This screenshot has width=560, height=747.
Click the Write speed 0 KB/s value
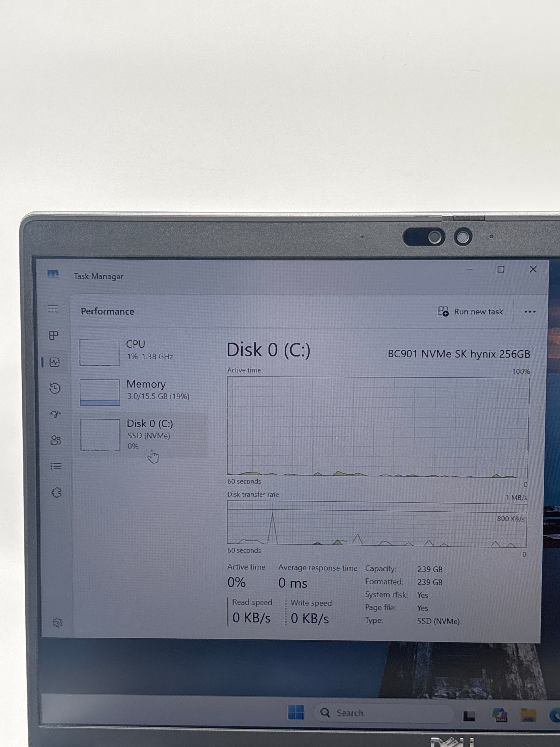point(309,618)
